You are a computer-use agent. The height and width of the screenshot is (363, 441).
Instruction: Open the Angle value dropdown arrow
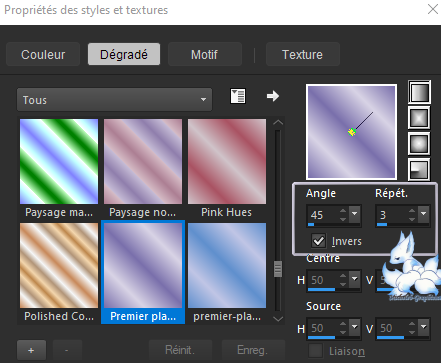(x=355, y=214)
